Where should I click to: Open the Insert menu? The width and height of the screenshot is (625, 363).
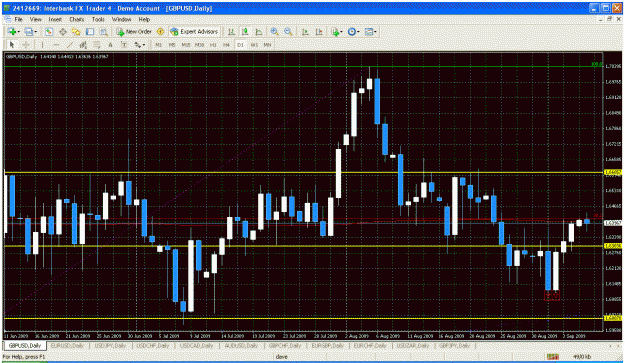click(55, 19)
